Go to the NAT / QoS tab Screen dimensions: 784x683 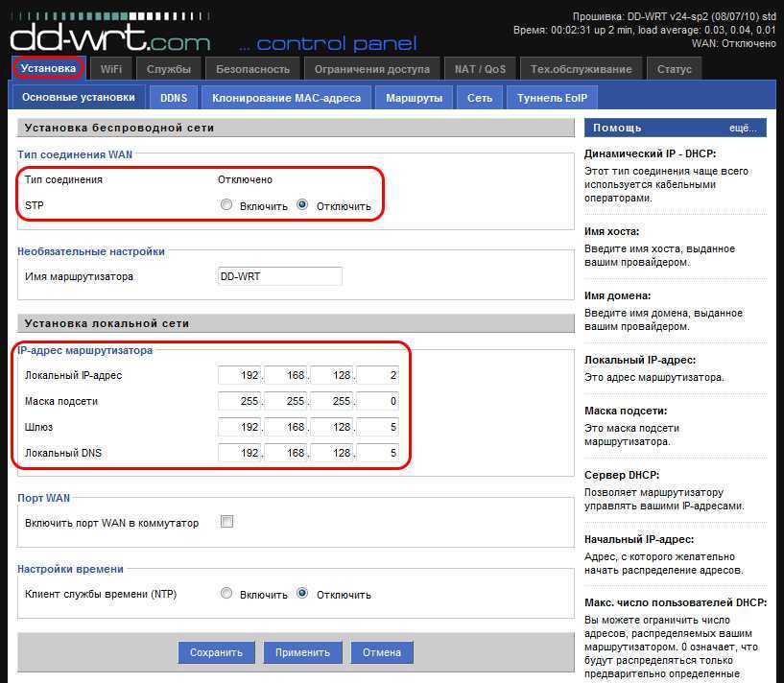(480, 69)
